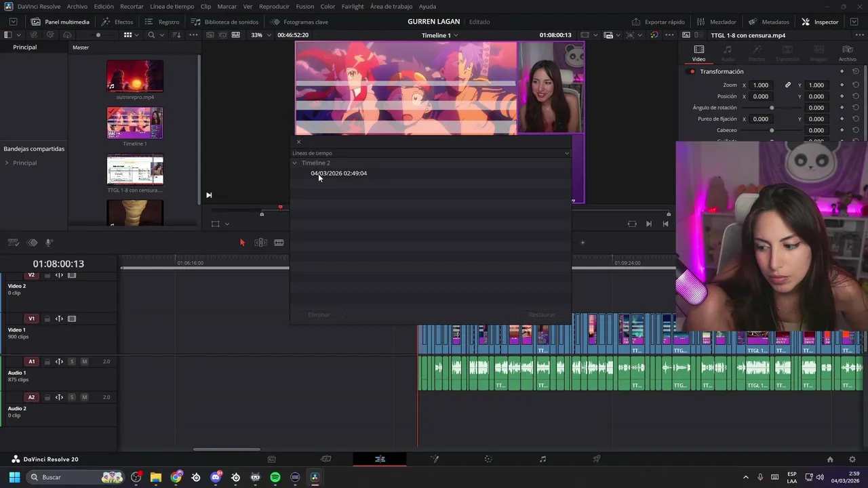Open File Explorer from taskbar

coord(156,477)
